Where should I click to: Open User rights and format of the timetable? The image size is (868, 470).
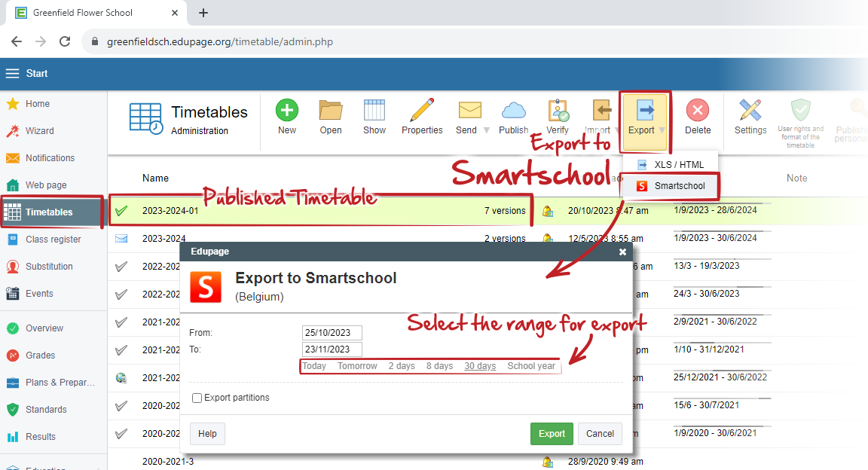click(800, 124)
